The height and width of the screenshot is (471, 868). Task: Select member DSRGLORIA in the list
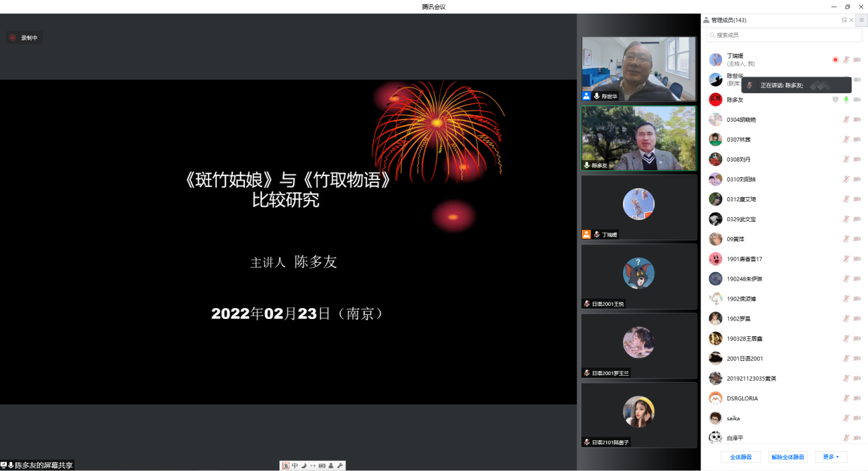742,398
